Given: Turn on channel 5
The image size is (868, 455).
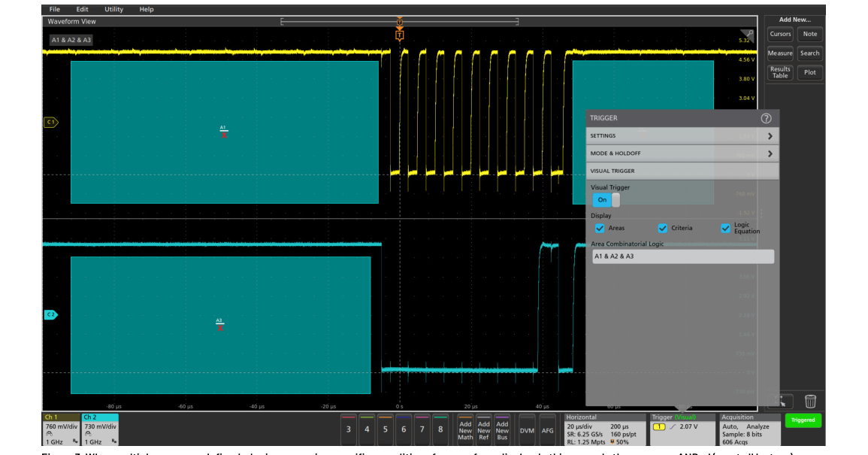Looking at the screenshot, I should coord(386,429).
